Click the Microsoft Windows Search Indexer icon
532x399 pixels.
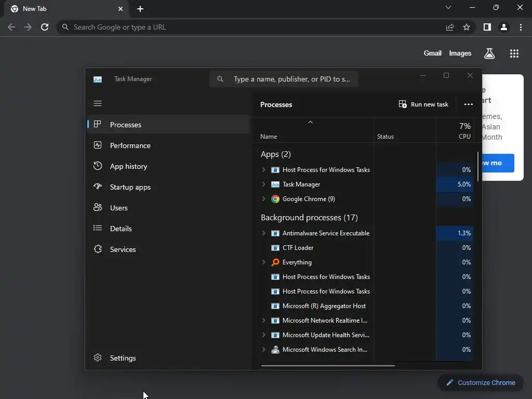tap(275, 350)
